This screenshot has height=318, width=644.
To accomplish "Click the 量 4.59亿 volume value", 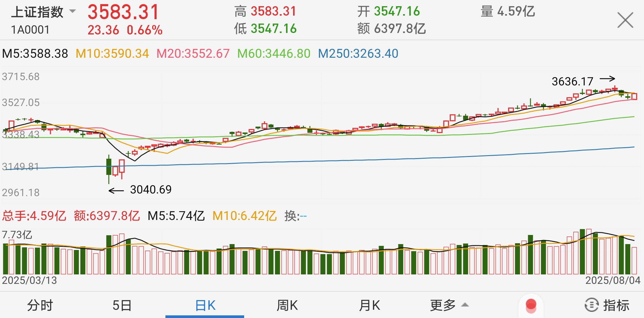I will (508, 11).
